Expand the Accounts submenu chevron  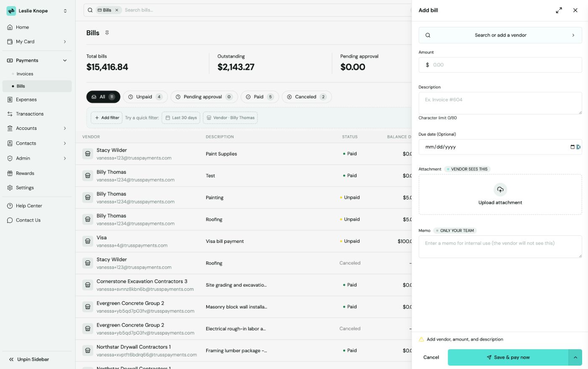coord(65,128)
